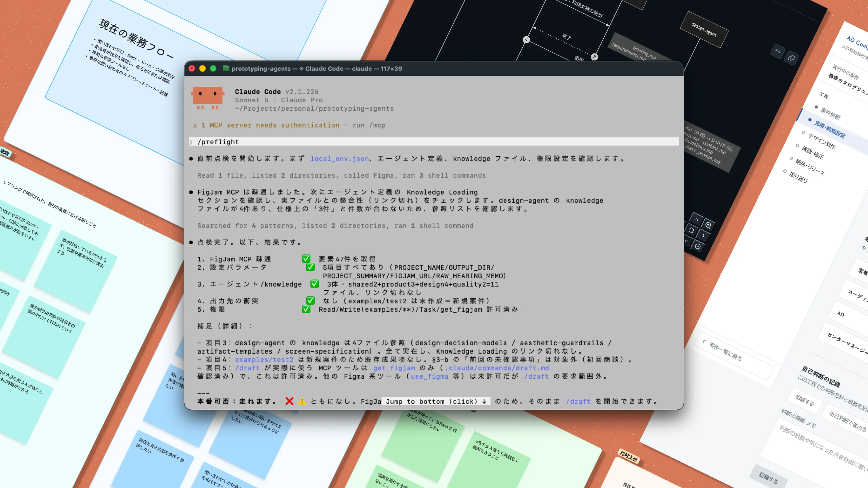Click the green zoom button of terminal
This screenshot has height=488, width=868.
coord(213,68)
